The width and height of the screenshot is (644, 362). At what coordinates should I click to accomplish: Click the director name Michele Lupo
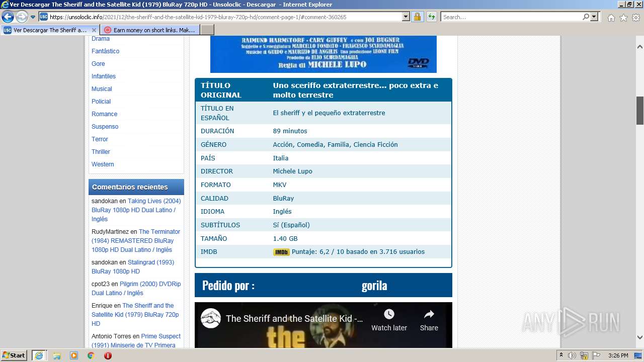click(292, 171)
